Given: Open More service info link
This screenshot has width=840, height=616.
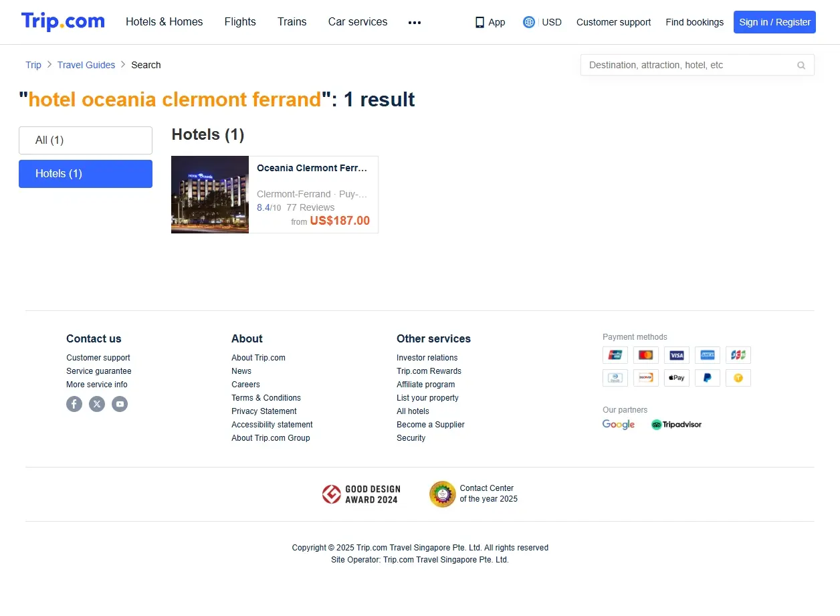Looking at the screenshot, I should [97, 385].
